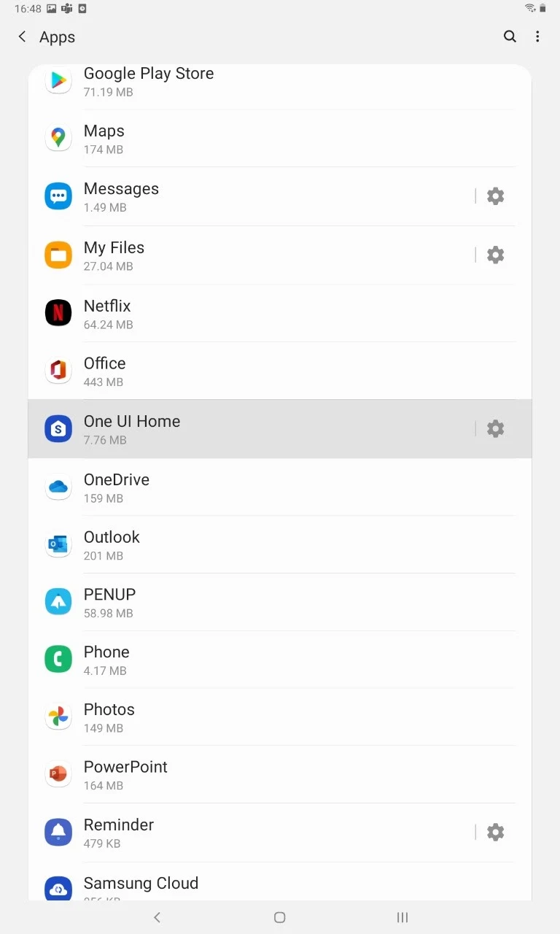The width and height of the screenshot is (560, 934).
Task: Tap the Office app icon
Action: coord(58,371)
